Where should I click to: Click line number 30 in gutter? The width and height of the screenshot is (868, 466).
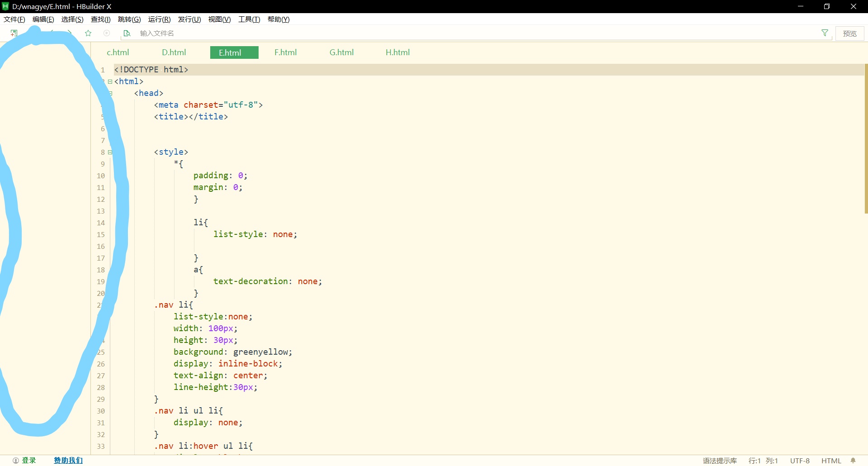click(100, 411)
